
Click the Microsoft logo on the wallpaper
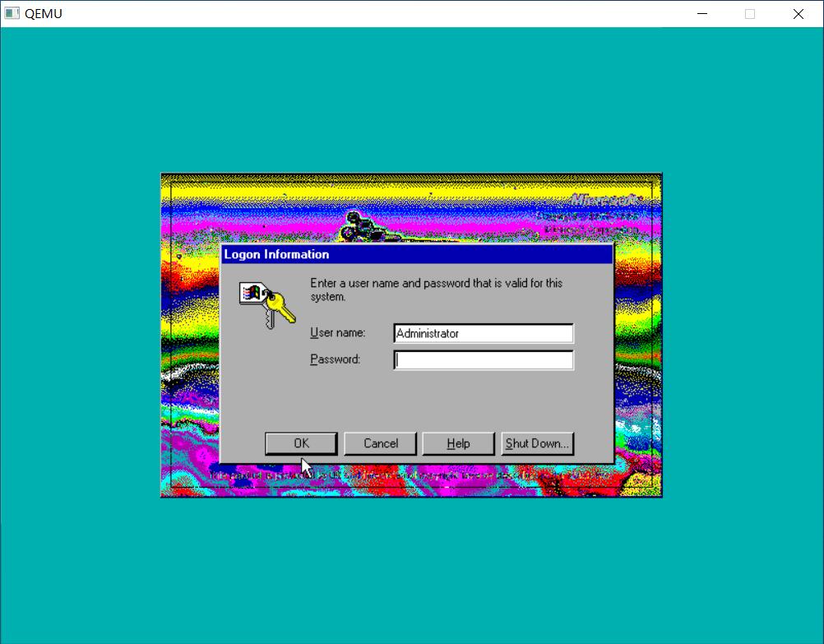(606, 200)
